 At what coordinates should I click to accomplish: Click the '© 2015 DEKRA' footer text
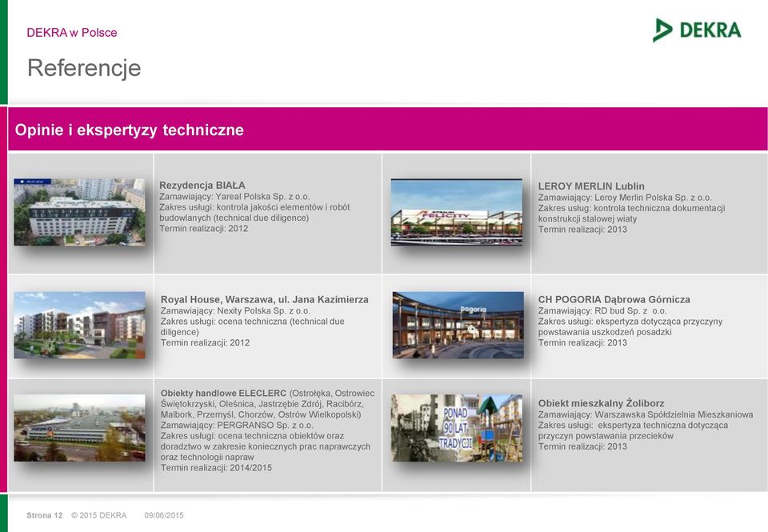pyautogui.click(x=99, y=515)
